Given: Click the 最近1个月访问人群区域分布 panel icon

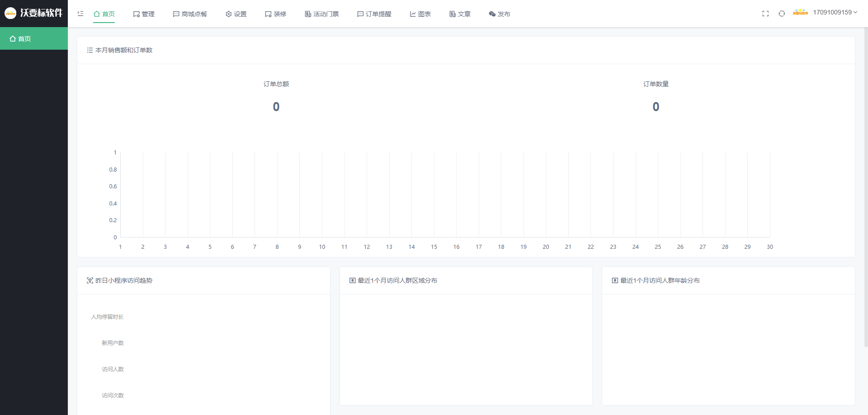Looking at the screenshot, I should point(353,280).
